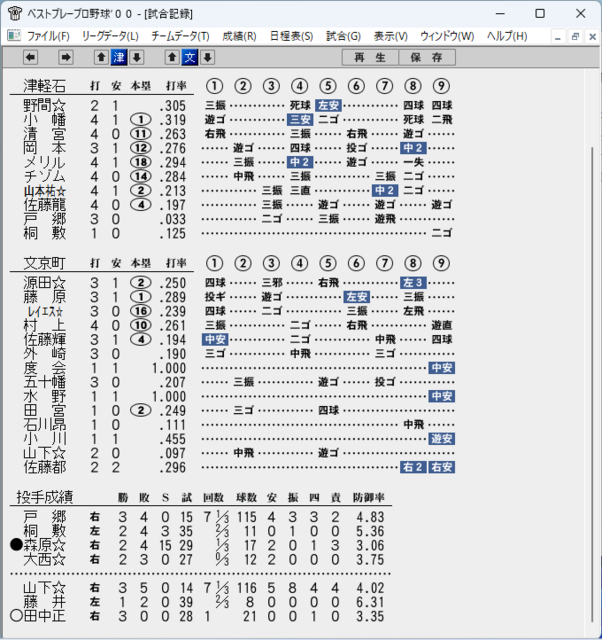The image size is (602, 640).
Task: Open the チームデータ(T) menu
Action: tap(180, 36)
